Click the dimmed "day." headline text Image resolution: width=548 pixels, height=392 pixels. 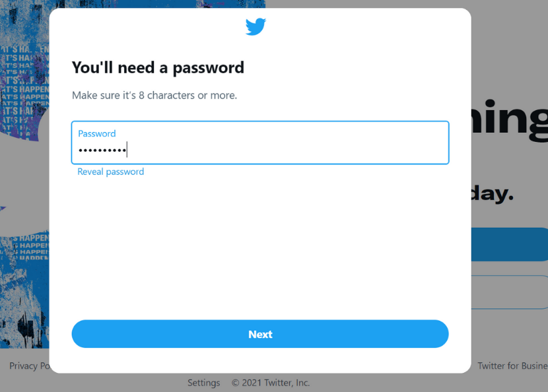493,193
